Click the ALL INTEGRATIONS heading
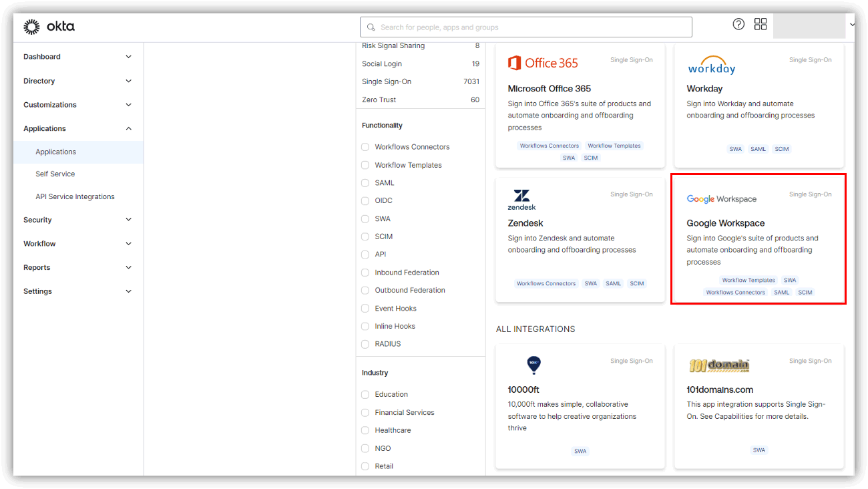This screenshot has width=868, height=489. (x=535, y=329)
